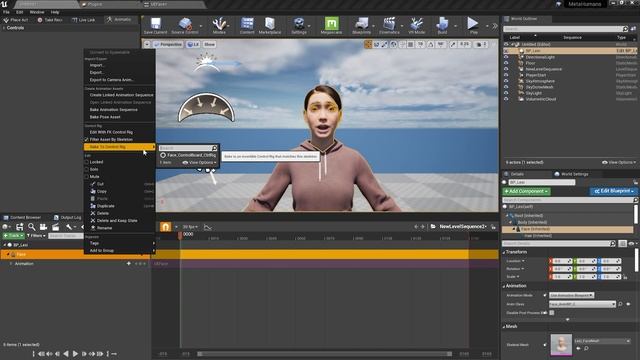The image size is (640, 360).
Task: Open the Content browser toolbar icon
Action: [247, 24]
